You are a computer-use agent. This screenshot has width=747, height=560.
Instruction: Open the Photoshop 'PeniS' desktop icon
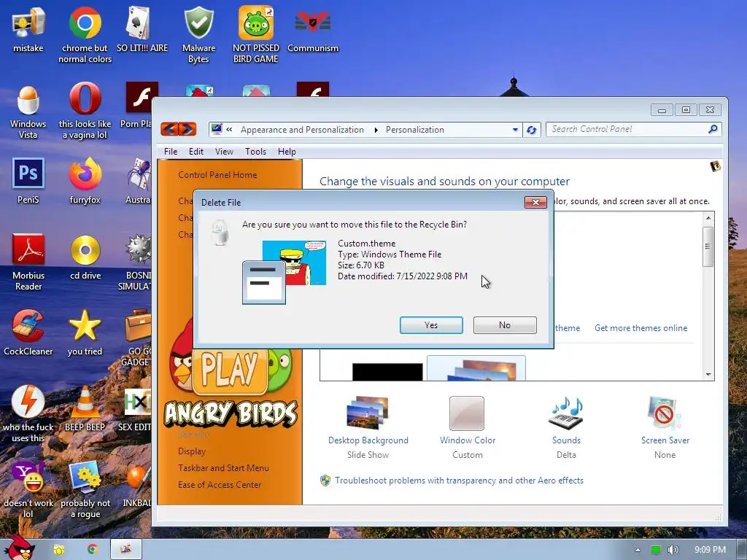tap(28, 181)
